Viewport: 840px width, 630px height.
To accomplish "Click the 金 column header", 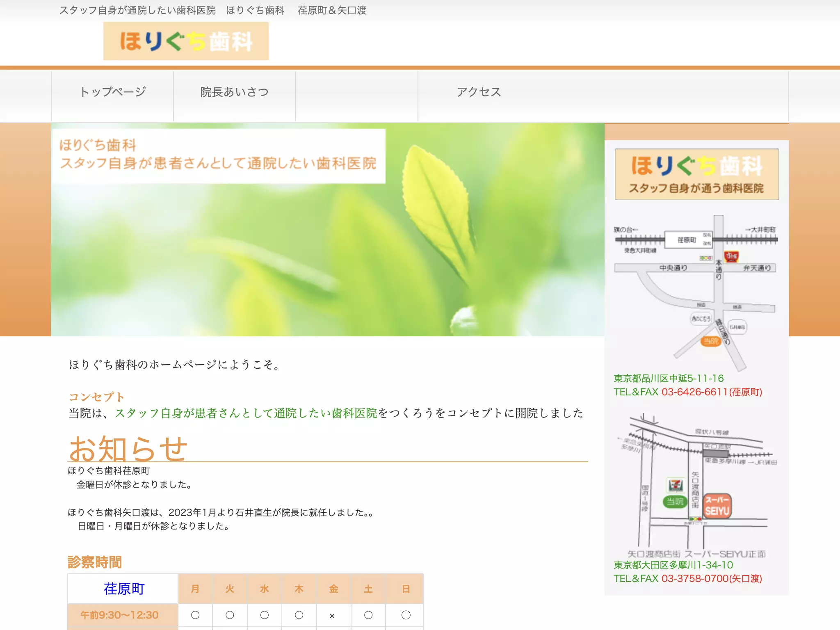I will click(334, 589).
